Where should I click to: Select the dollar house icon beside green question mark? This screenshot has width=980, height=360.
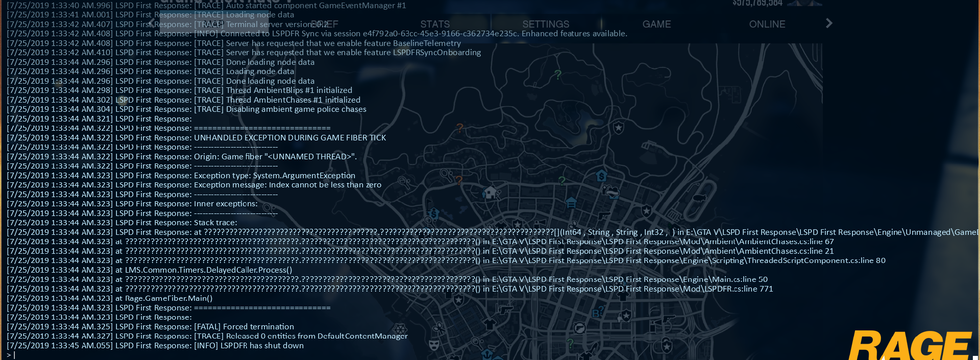[602, 176]
